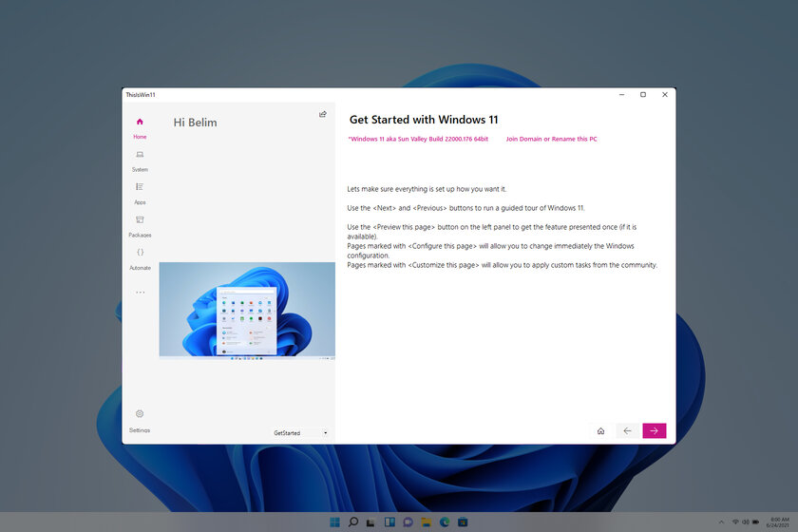Open the Apps section in sidebar

click(x=140, y=193)
